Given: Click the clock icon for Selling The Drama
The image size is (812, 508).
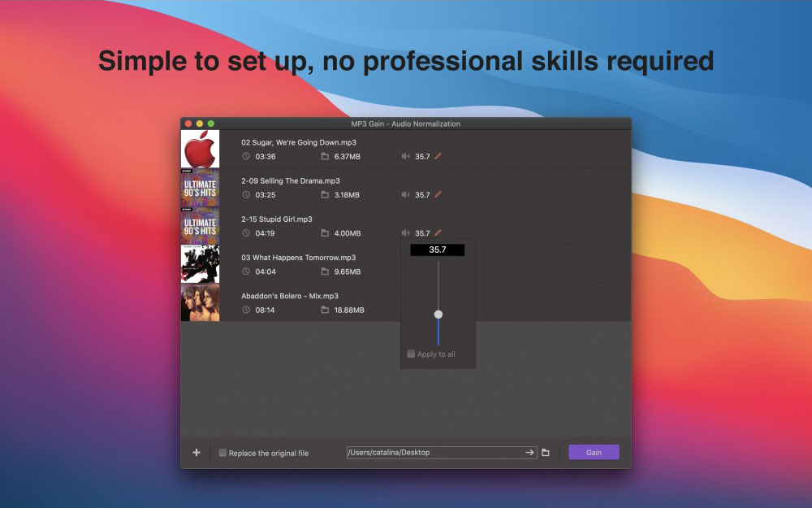Looking at the screenshot, I should click(246, 194).
